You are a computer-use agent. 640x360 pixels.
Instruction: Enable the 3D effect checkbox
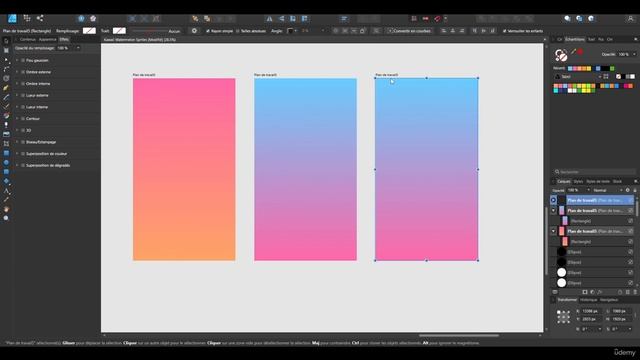click(23, 130)
